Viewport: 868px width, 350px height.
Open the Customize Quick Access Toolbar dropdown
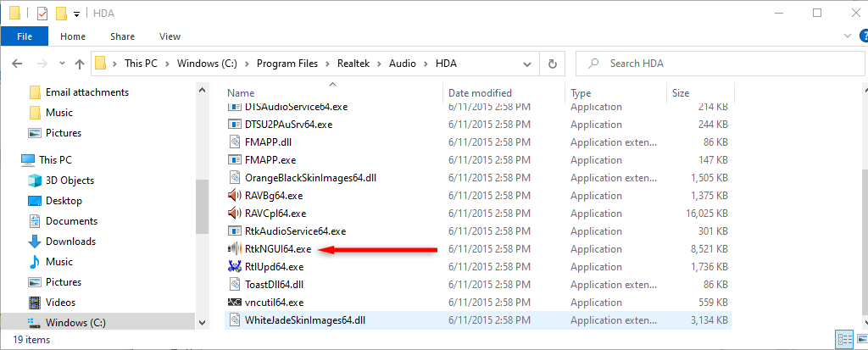(x=77, y=14)
